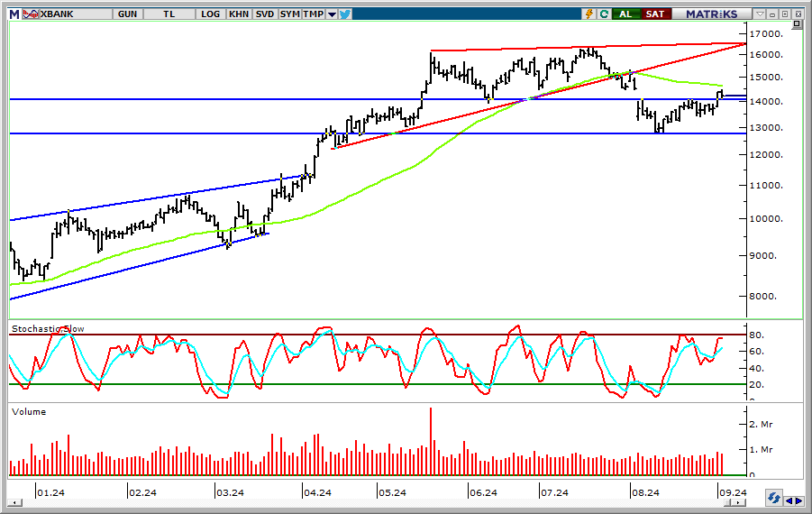Click the Volume panel label

tap(29, 411)
